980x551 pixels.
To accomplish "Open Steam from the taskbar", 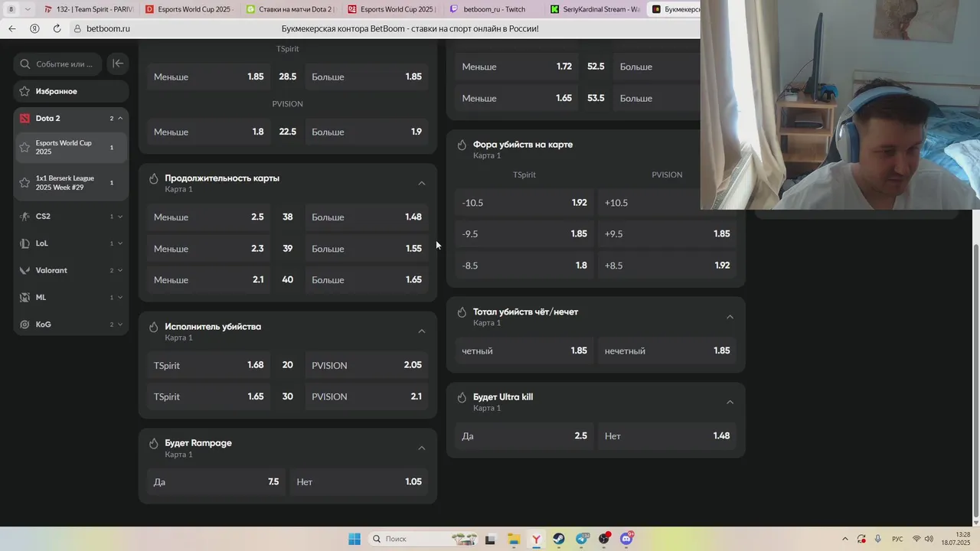I will pyautogui.click(x=559, y=539).
